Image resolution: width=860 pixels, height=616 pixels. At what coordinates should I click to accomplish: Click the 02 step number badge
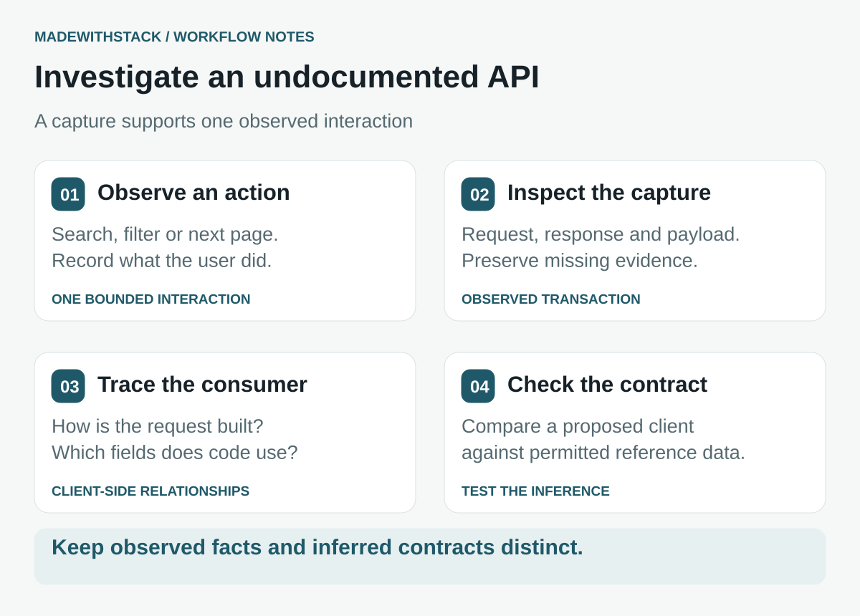(478, 194)
